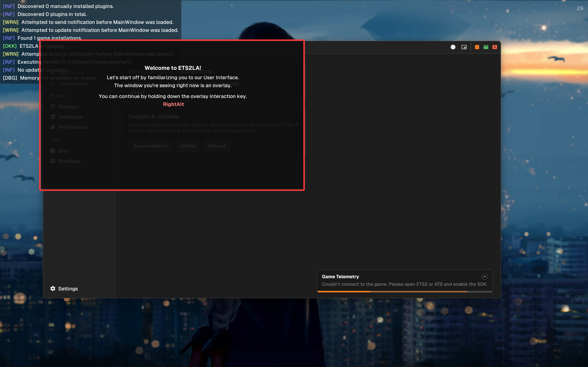The image size is (588, 367).
Task: Click the Settings gear icon
Action: pyautogui.click(x=53, y=288)
